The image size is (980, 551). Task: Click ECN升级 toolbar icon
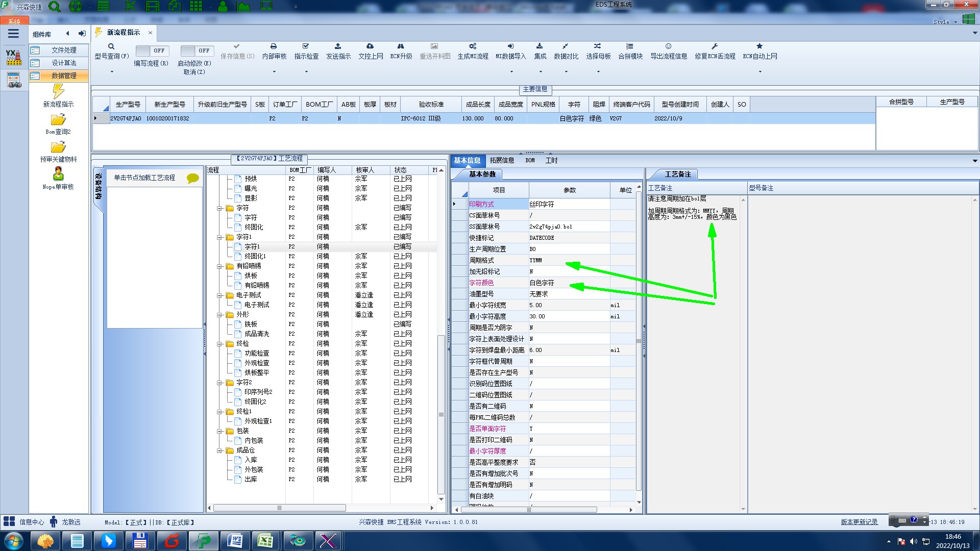tap(401, 46)
